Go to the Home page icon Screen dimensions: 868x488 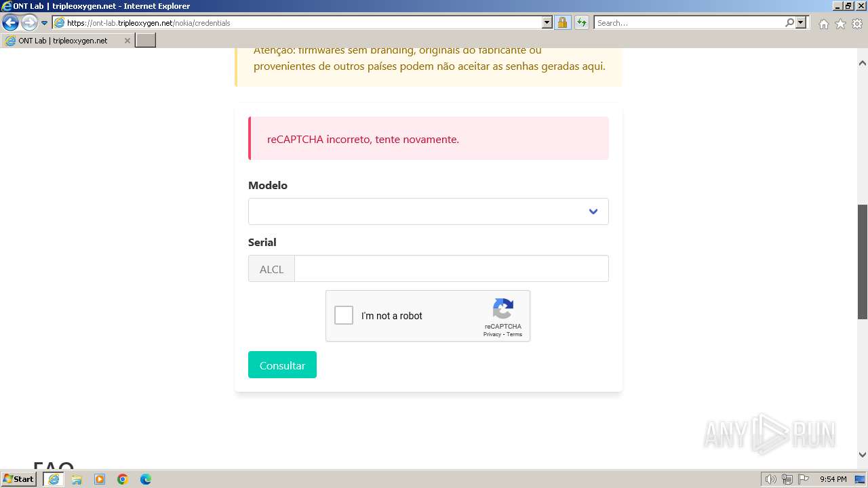[x=823, y=24]
